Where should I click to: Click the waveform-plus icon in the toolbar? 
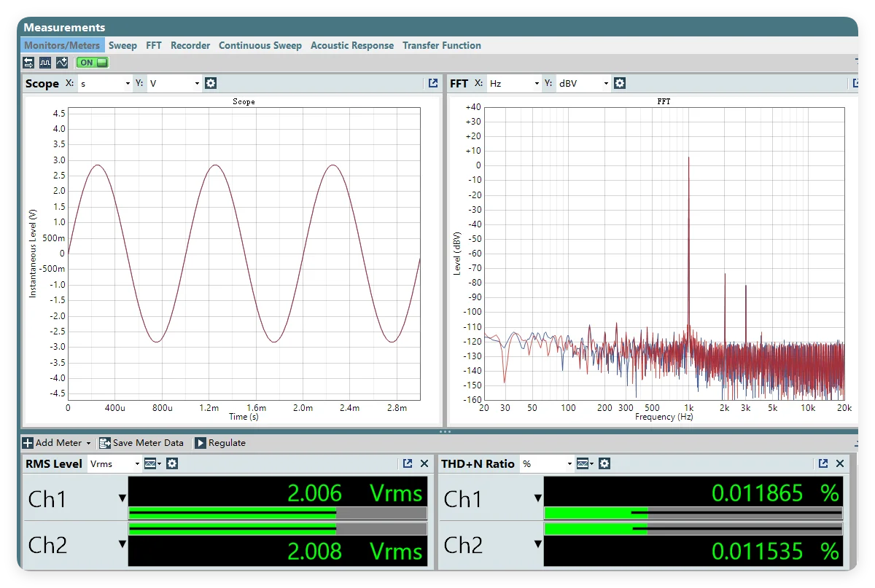(x=62, y=63)
